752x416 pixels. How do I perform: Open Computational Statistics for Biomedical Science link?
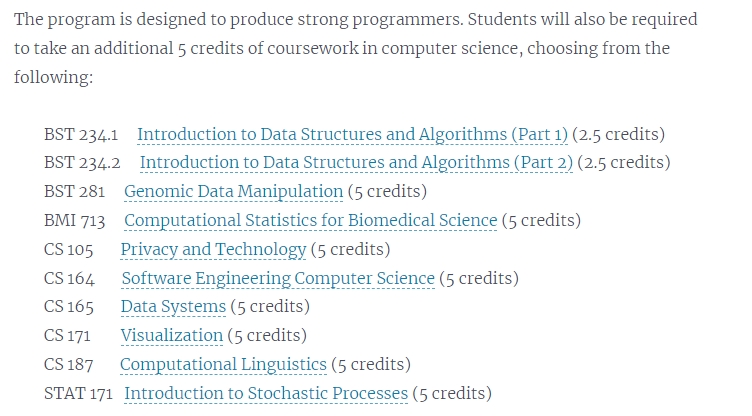tap(311, 221)
